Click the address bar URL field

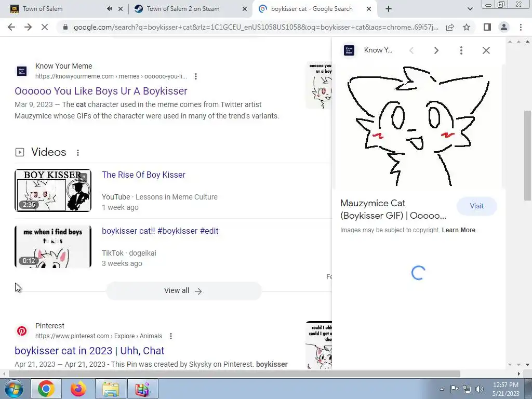click(256, 27)
